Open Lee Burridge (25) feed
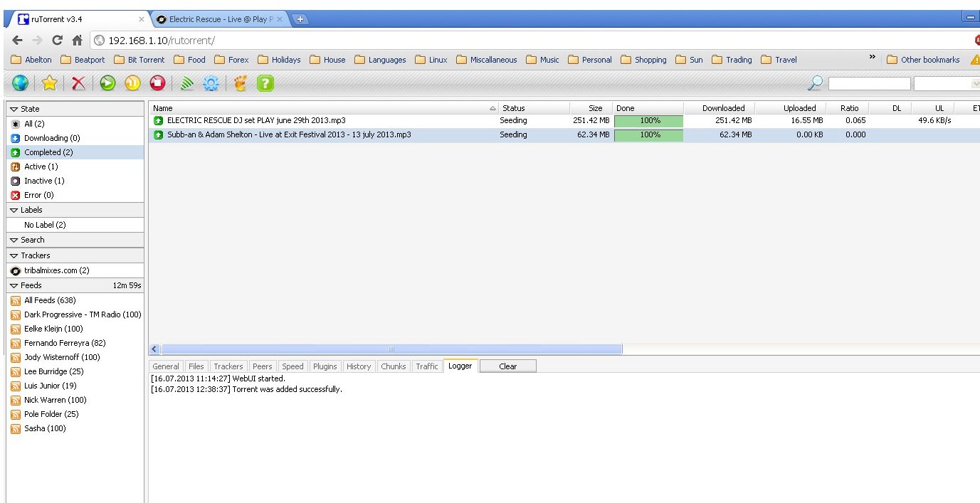The image size is (980, 503). 75,371
